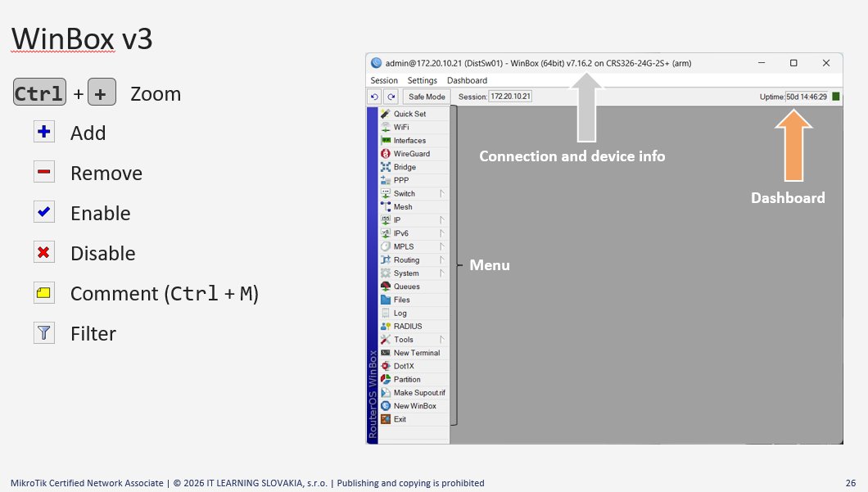Click the WinBox v3 slide title
This screenshot has width=868, height=492.
pos(81,38)
